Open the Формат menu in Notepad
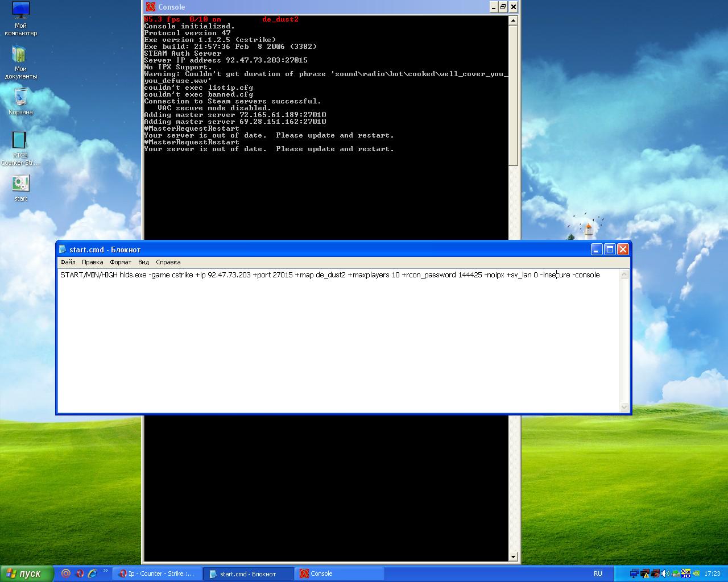 [x=121, y=262]
